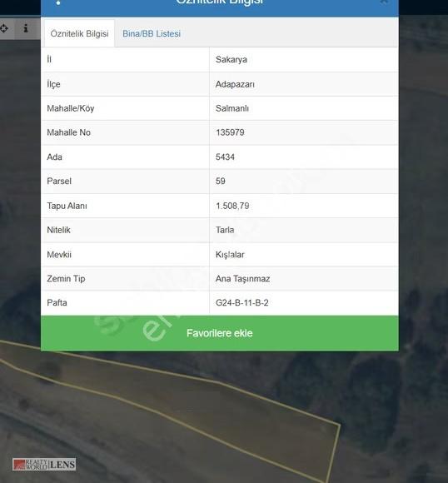Click the Adapazarı value in İlçe row

[x=235, y=84]
